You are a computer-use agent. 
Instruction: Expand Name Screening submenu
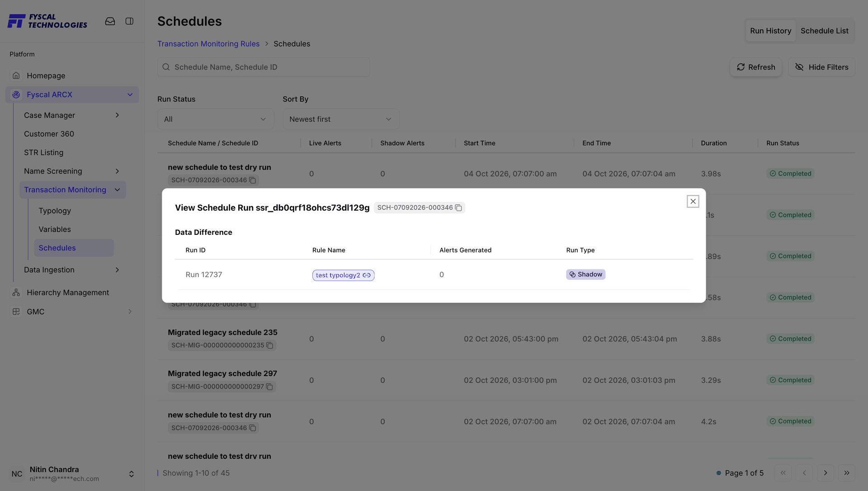coord(117,171)
